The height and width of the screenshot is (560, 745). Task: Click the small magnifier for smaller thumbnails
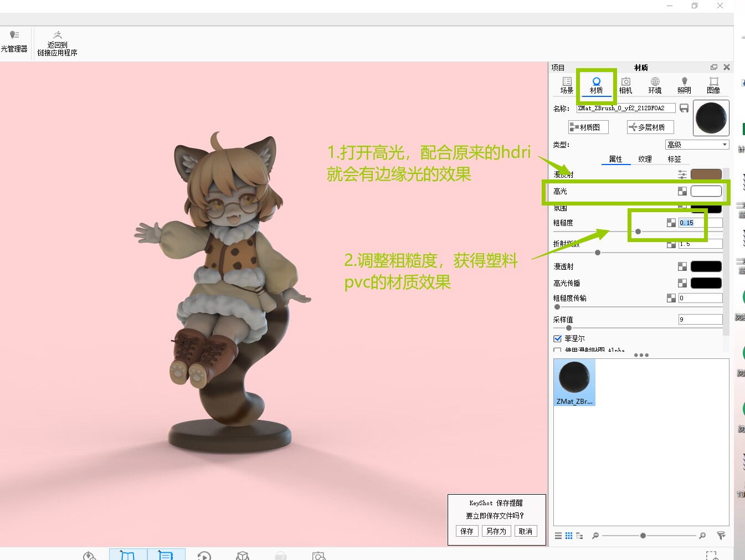(x=595, y=536)
